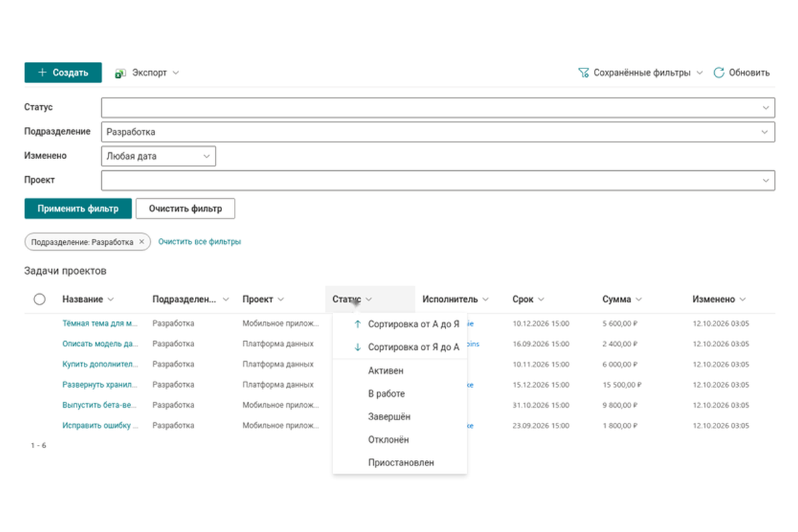This screenshot has height=532, width=798.
Task: Open task 'Тёмная тема для м...'
Action: pos(100,324)
